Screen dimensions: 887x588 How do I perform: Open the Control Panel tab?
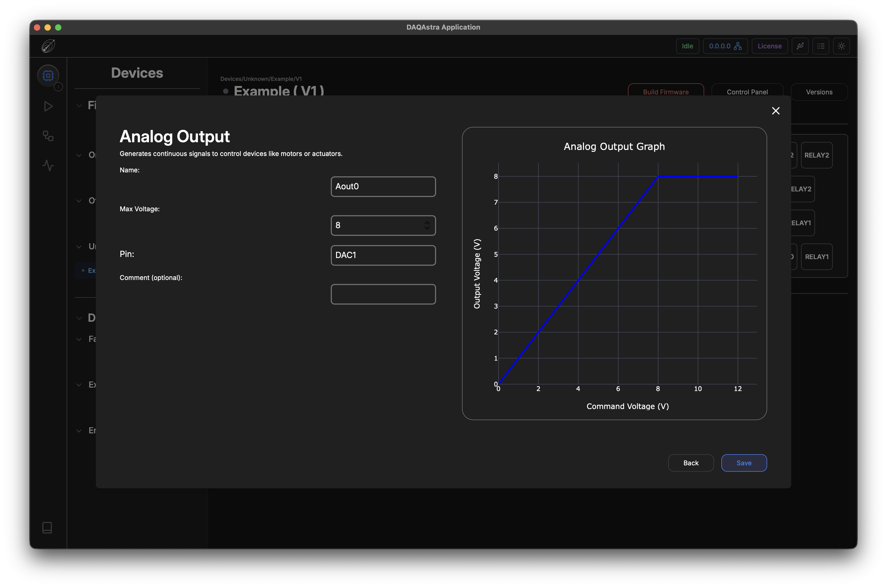point(747,92)
